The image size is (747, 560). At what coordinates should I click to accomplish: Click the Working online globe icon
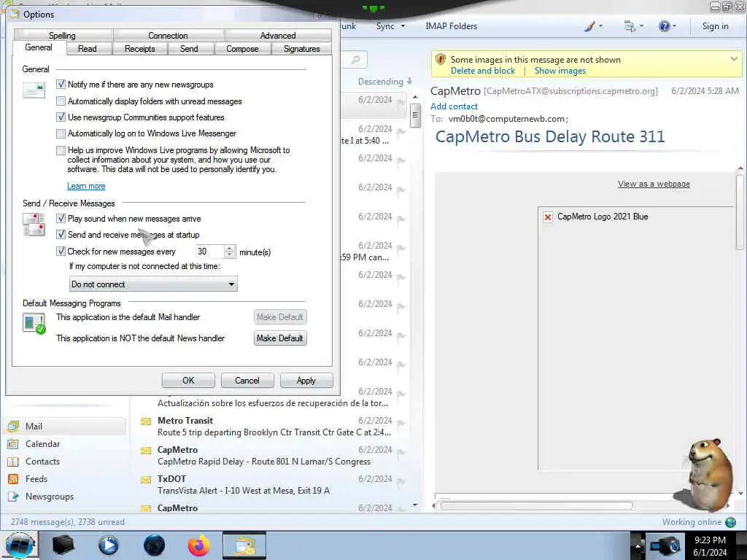click(x=730, y=522)
